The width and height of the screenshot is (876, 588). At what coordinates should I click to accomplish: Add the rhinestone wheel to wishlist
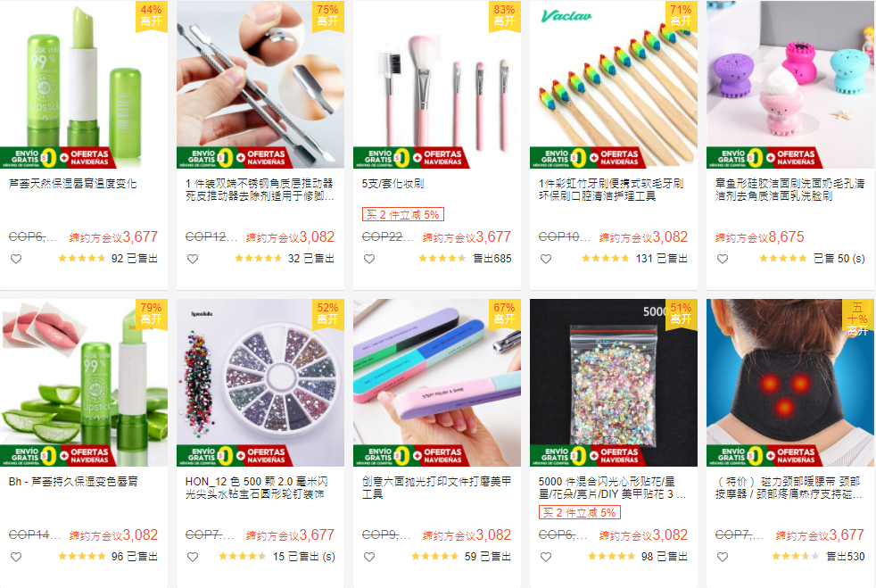(x=193, y=557)
